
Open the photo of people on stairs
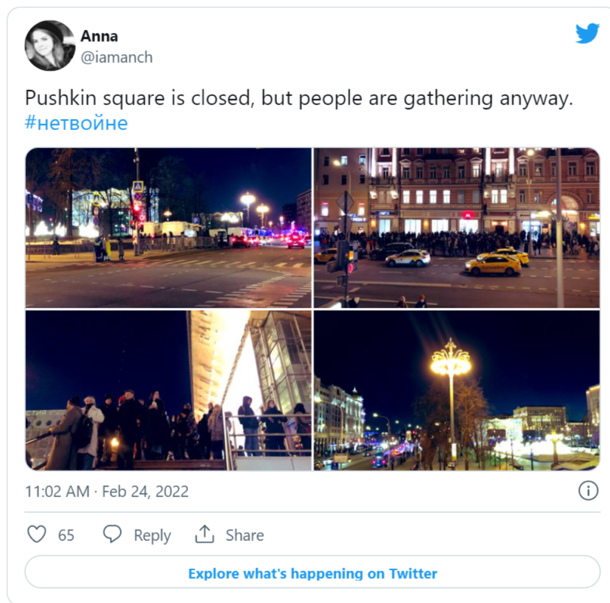pyautogui.click(x=168, y=390)
